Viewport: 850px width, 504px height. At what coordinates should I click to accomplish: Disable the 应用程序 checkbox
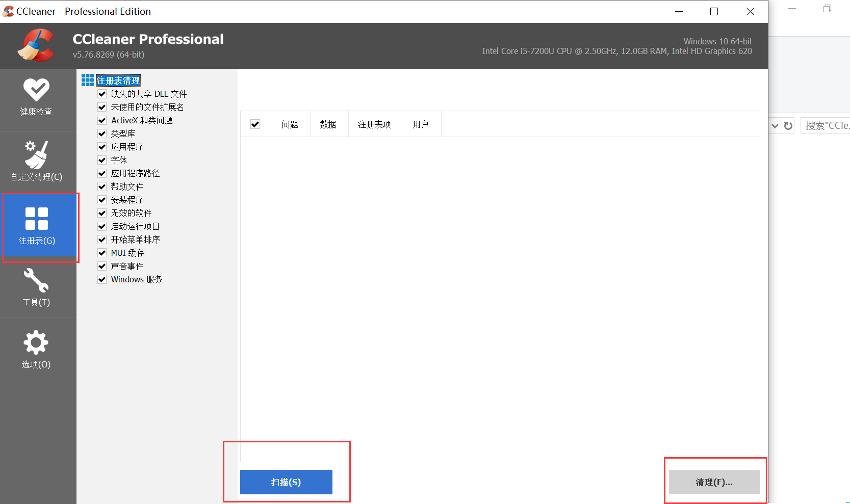(102, 147)
